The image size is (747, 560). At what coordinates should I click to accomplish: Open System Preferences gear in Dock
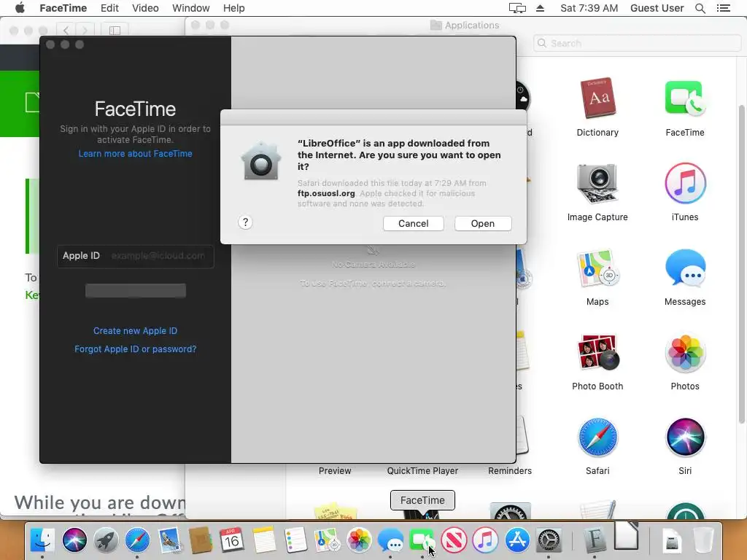[549, 540]
